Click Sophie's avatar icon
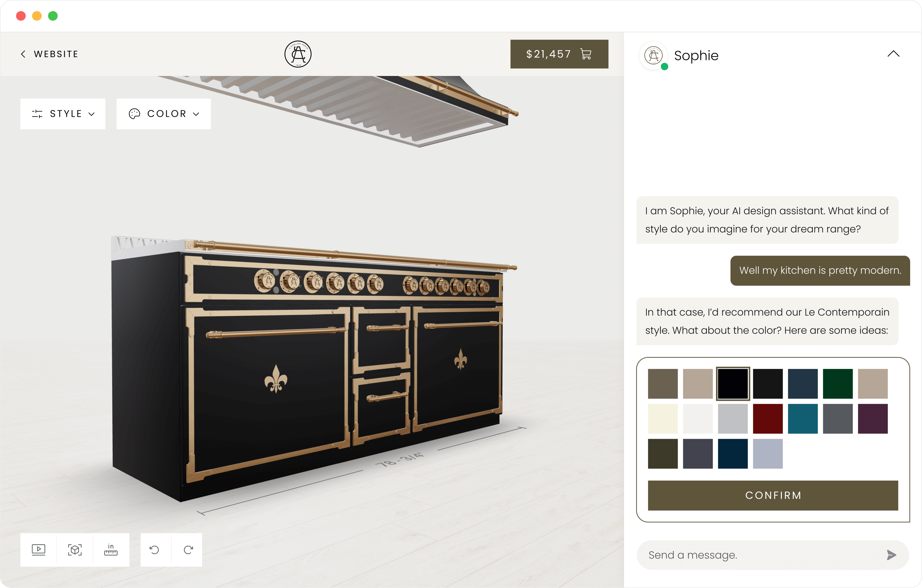The width and height of the screenshot is (922, 588). [x=653, y=56]
